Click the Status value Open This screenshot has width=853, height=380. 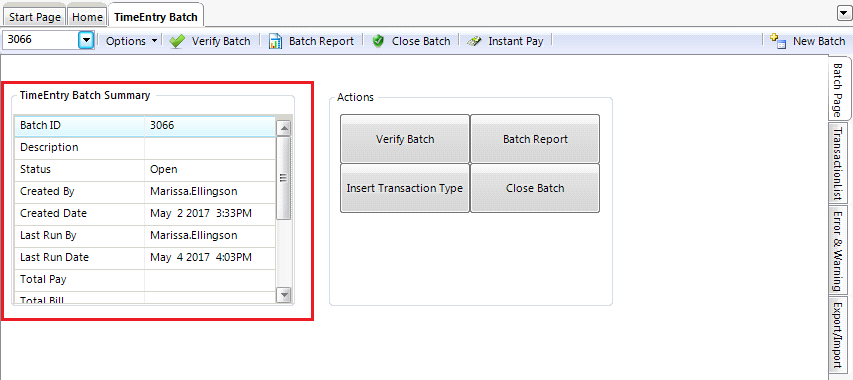point(164,170)
